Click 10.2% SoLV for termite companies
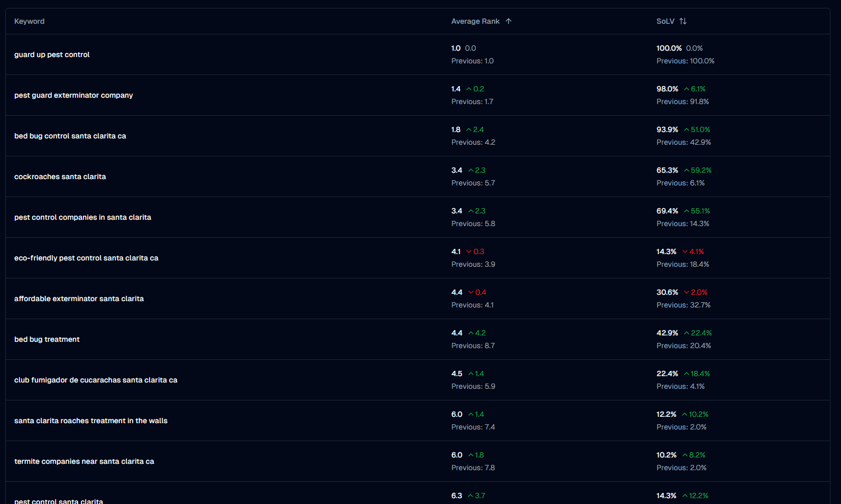The height and width of the screenshot is (504, 841). 666,455
